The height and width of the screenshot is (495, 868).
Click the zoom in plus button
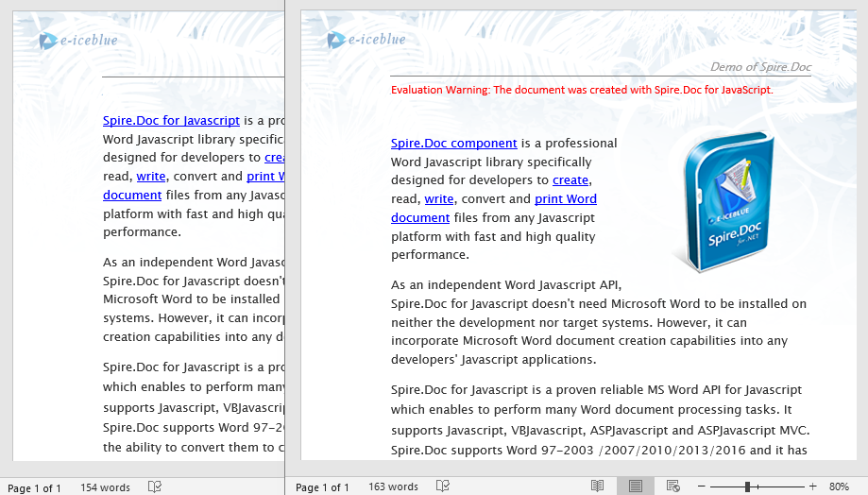[812, 486]
